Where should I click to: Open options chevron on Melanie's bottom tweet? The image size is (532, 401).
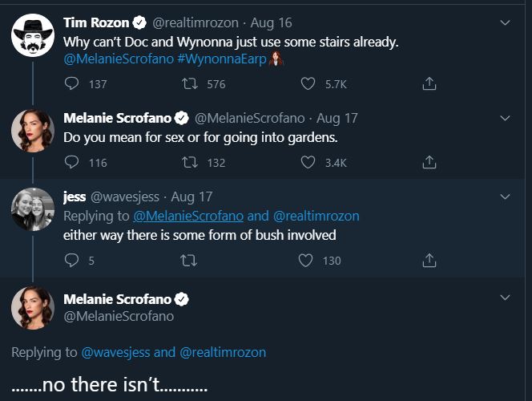[x=505, y=298]
